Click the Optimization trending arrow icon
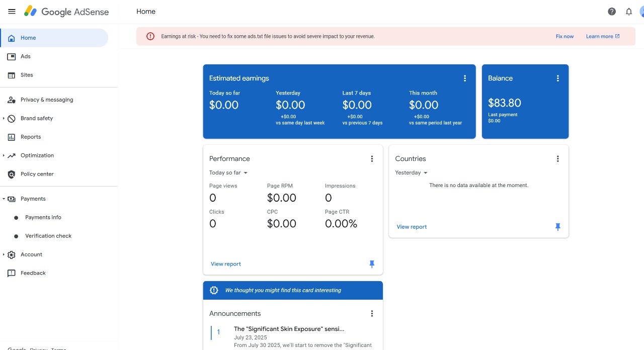 (12, 155)
